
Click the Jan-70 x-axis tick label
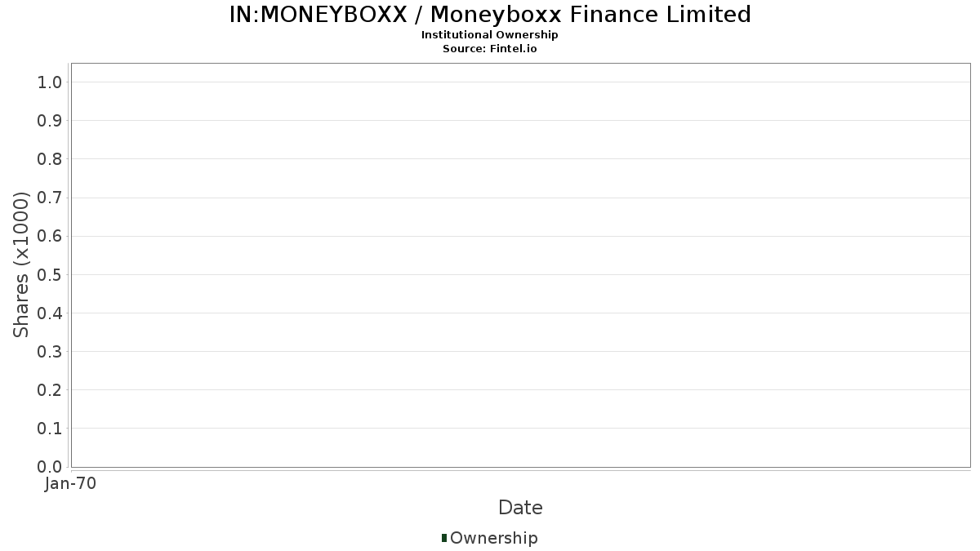click(x=71, y=484)
